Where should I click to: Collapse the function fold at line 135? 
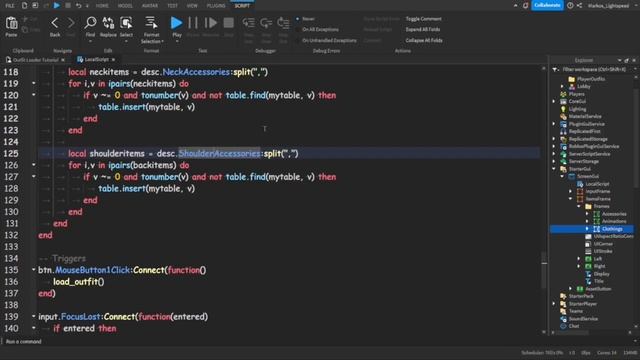[34, 270]
